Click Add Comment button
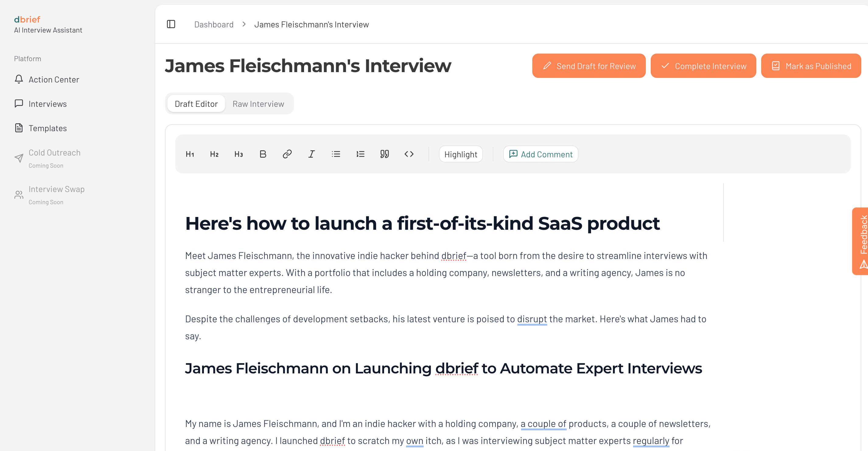The image size is (868, 451). click(541, 154)
